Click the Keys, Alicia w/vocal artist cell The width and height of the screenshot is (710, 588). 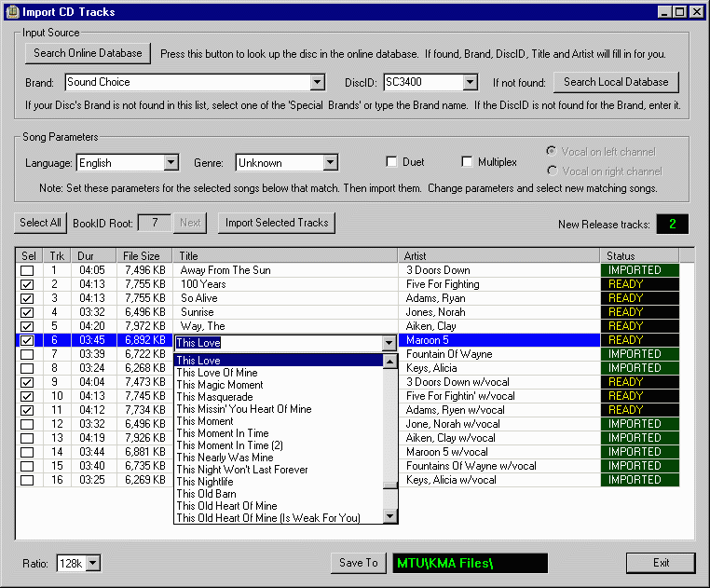499,480
